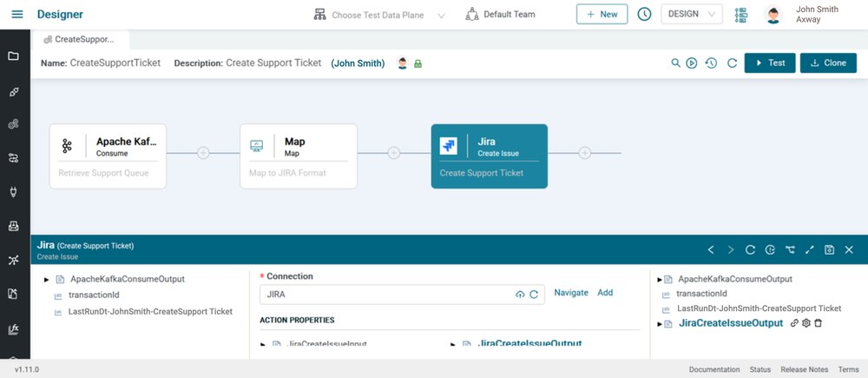Open the Status footer link

tap(760, 369)
